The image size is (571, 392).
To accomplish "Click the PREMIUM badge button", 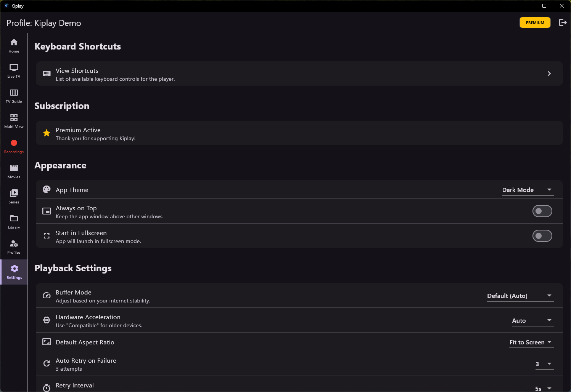I will (x=535, y=22).
